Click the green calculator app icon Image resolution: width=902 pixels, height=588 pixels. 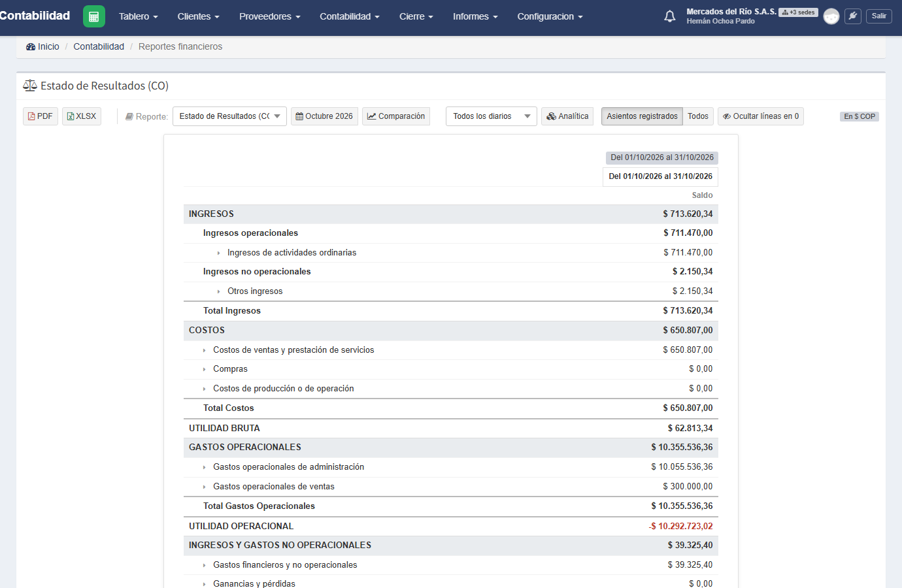[x=94, y=16]
